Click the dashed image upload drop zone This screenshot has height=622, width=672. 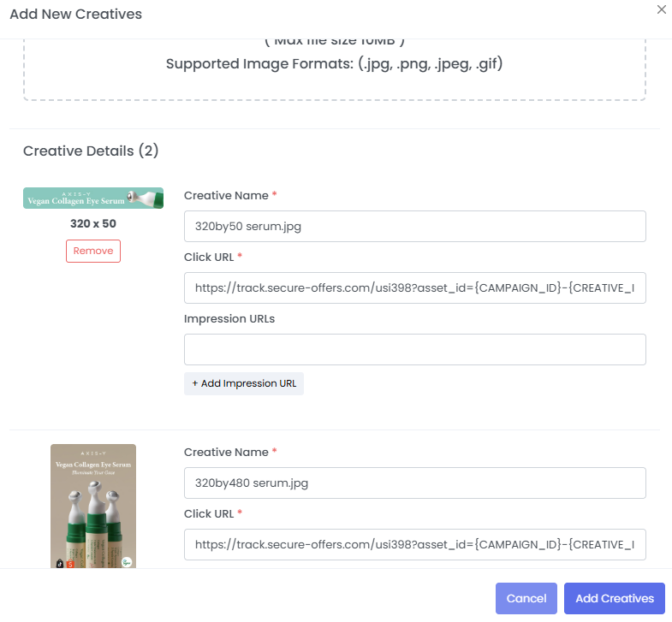click(334, 81)
